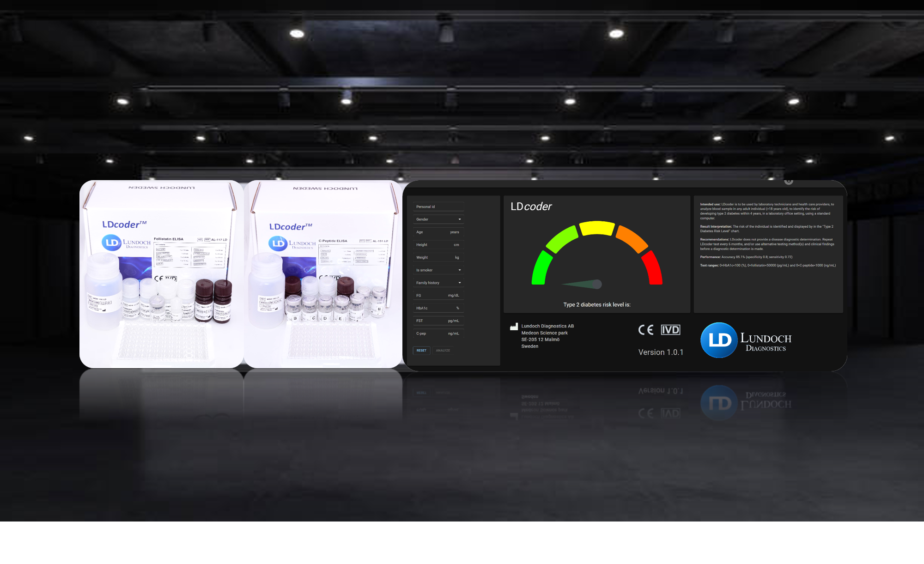The image size is (924, 564).
Task: Click the Recommendations paragraph
Action: point(767,244)
